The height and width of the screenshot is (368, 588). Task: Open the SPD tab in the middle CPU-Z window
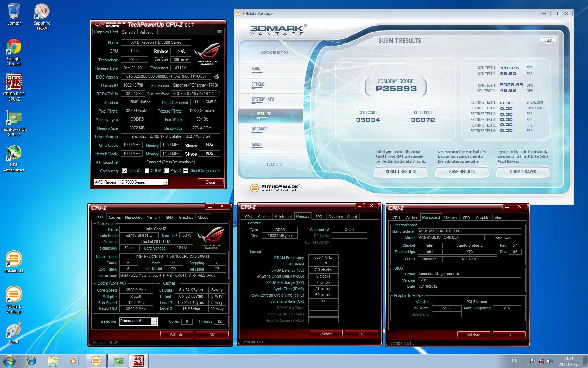tap(318, 217)
